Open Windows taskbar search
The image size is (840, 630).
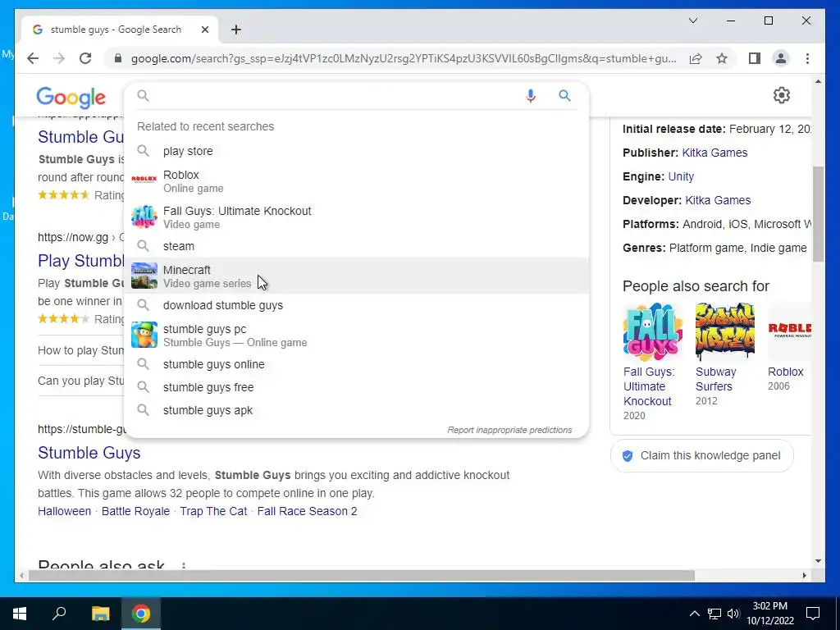[x=59, y=614]
